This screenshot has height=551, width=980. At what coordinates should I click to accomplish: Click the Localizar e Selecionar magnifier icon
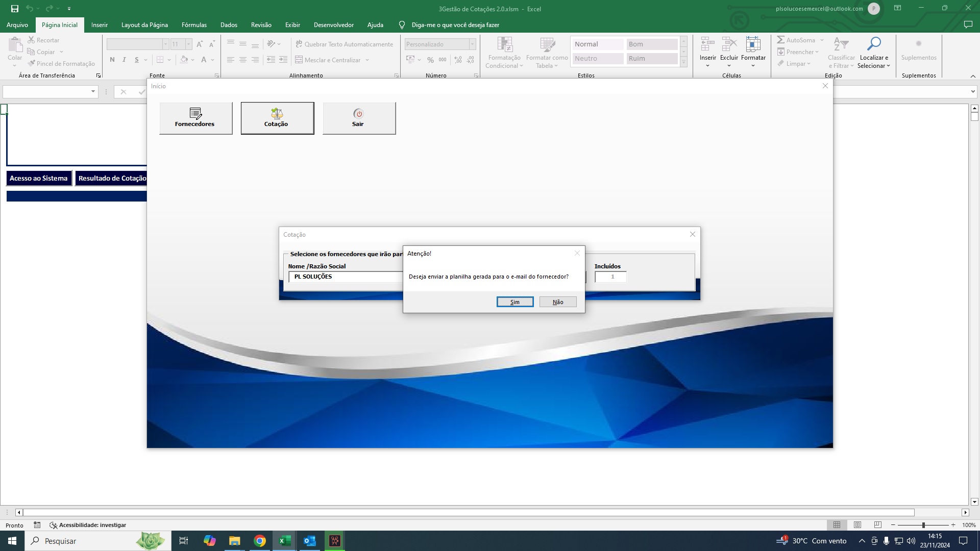tap(874, 44)
